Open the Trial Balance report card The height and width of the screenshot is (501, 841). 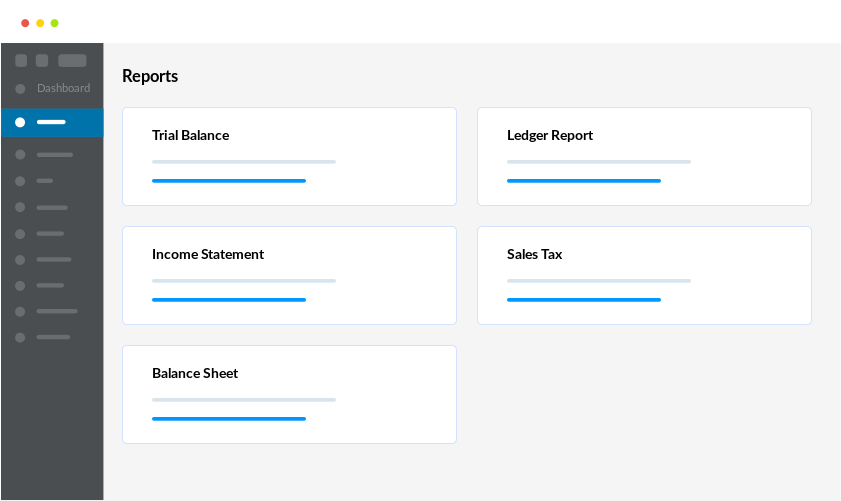tap(289, 157)
